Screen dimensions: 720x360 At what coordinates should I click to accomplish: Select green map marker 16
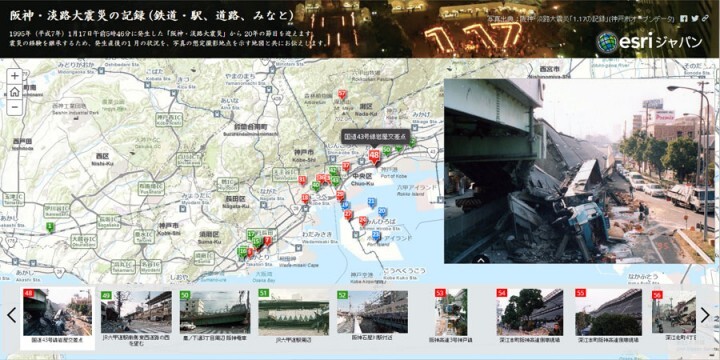tap(242, 252)
